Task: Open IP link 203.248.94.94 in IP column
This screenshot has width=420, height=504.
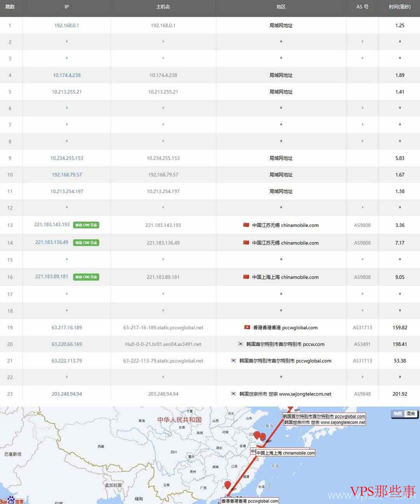Action: pyautogui.click(x=66, y=394)
